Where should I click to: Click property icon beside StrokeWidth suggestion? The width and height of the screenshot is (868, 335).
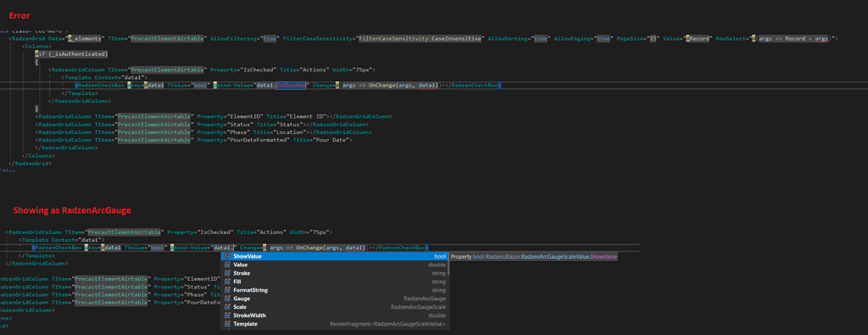(227, 315)
